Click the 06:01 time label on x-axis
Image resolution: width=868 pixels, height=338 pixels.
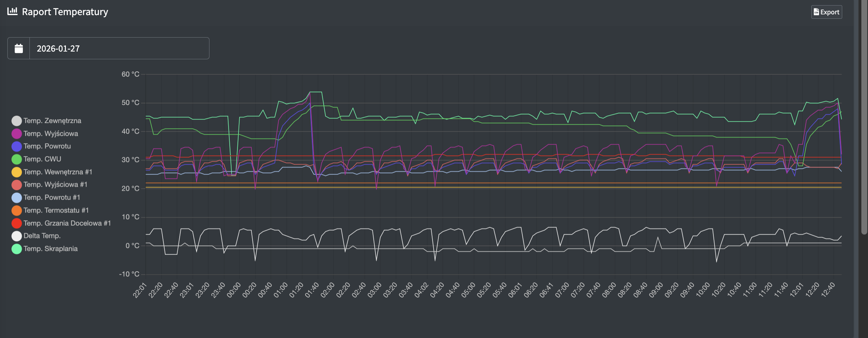pos(515,290)
